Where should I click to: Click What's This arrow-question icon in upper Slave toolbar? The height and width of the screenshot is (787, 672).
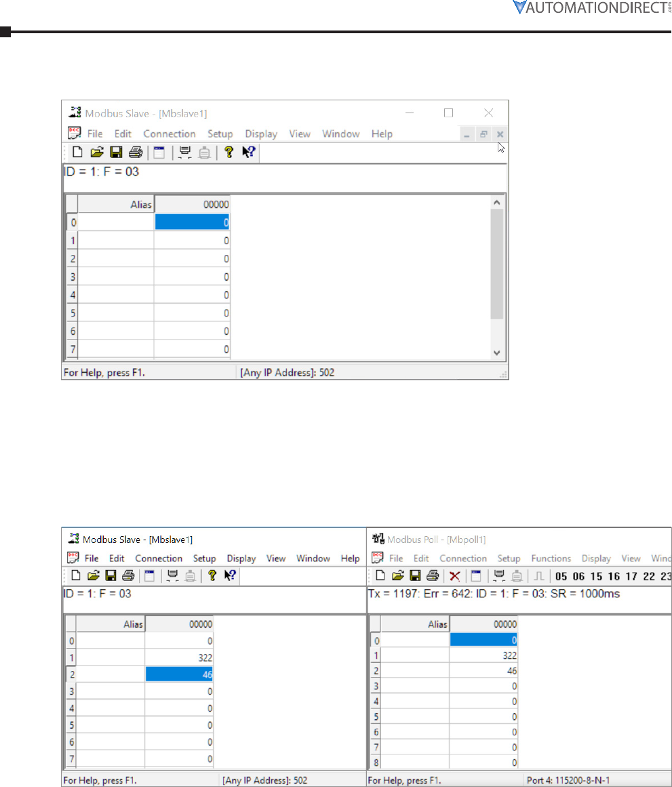click(x=249, y=152)
